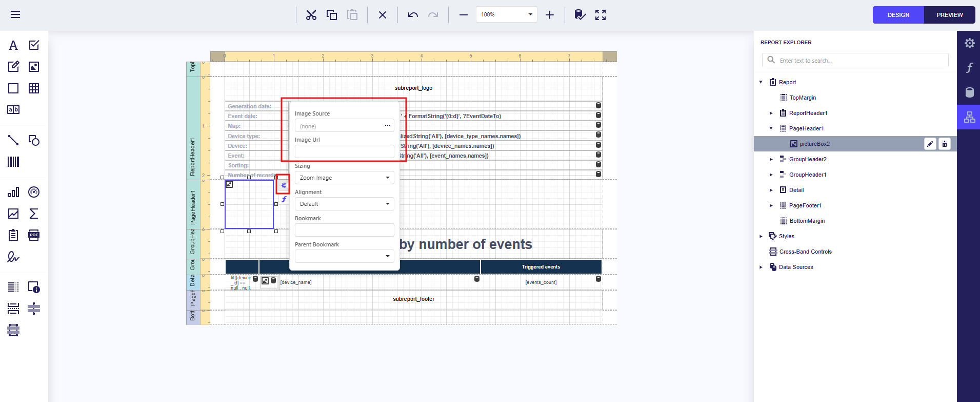Image resolution: width=980 pixels, height=402 pixels.
Task: Select the Check Box tool in toolbox
Action: (34, 45)
